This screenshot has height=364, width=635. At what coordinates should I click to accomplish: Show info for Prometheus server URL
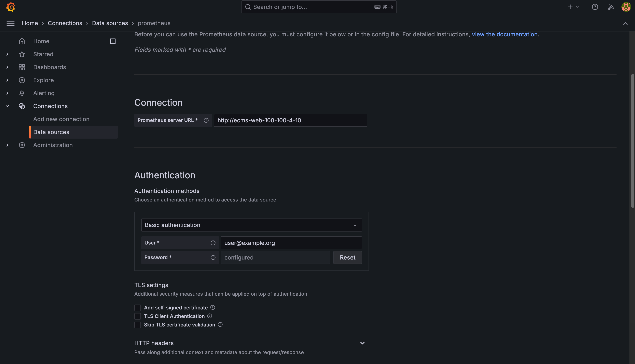point(206,121)
